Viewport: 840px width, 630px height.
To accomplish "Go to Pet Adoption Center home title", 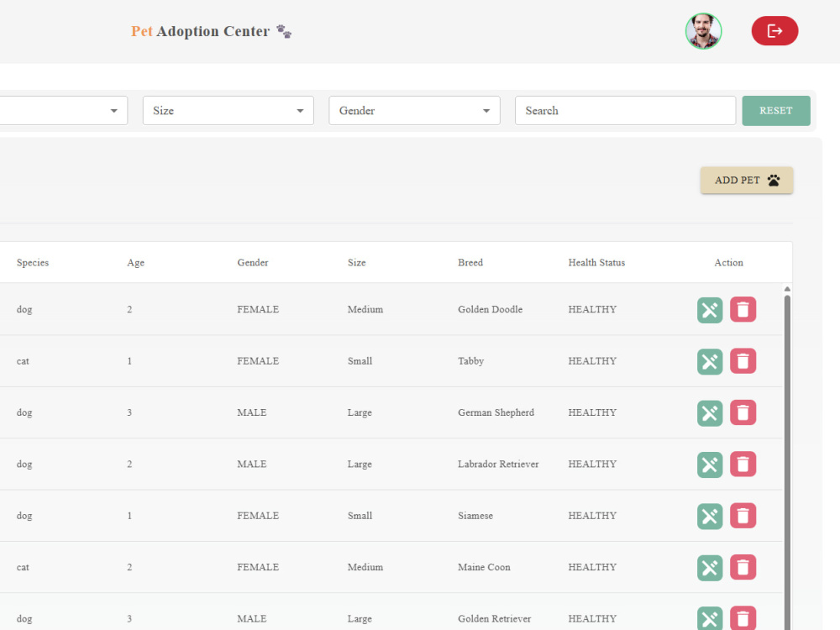I will tap(201, 32).
